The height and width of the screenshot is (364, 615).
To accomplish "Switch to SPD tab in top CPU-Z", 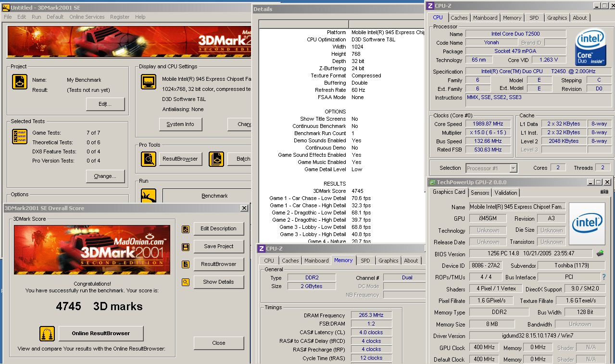I will click(x=534, y=18).
